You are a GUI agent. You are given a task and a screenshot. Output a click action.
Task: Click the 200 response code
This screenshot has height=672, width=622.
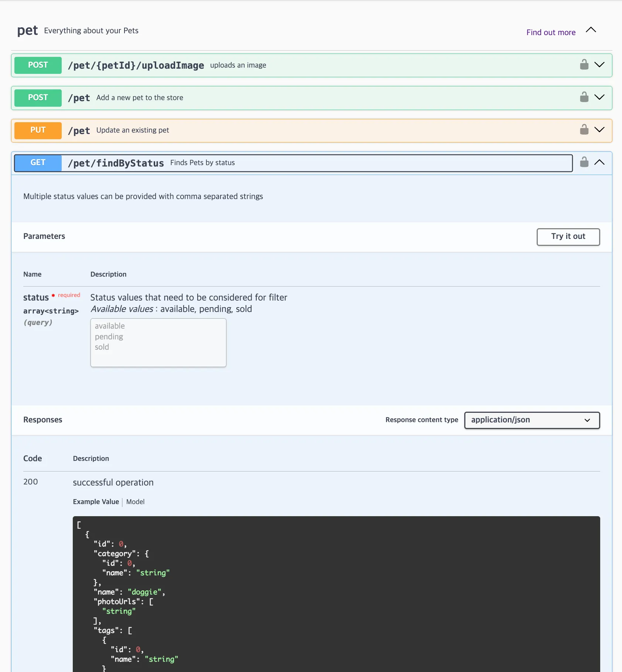coord(31,482)
